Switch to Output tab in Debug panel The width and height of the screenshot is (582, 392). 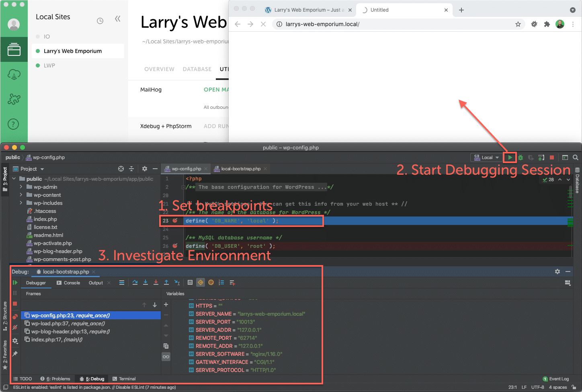(96, 283)
